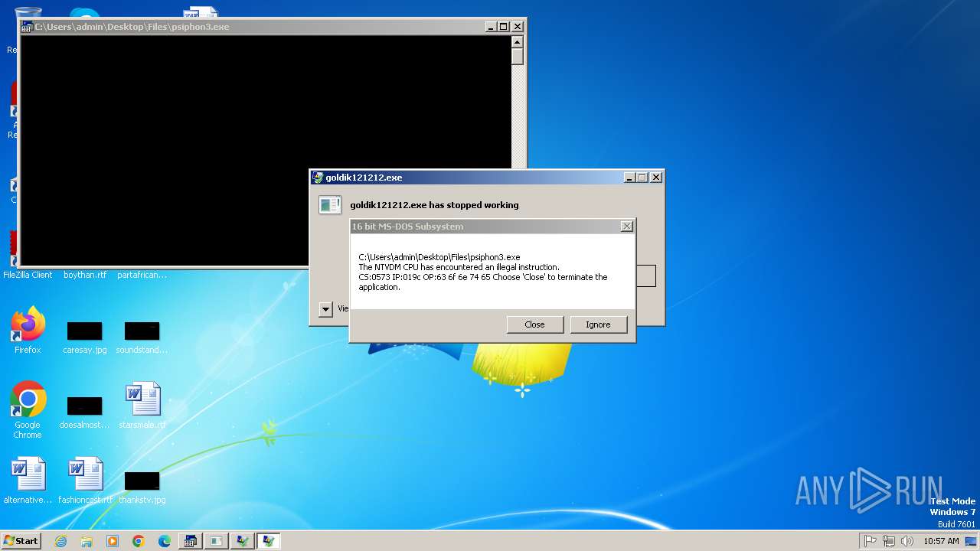Open the network tray icon
The height and width of the screenshot is (551, 980).
click(x=889, y=541)
